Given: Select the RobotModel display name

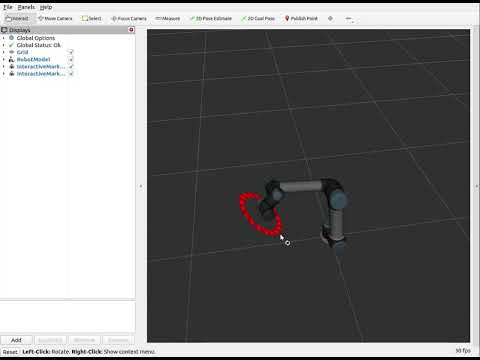Looking at the screenshot, I should pyautogui.click(x=33, y=59).
